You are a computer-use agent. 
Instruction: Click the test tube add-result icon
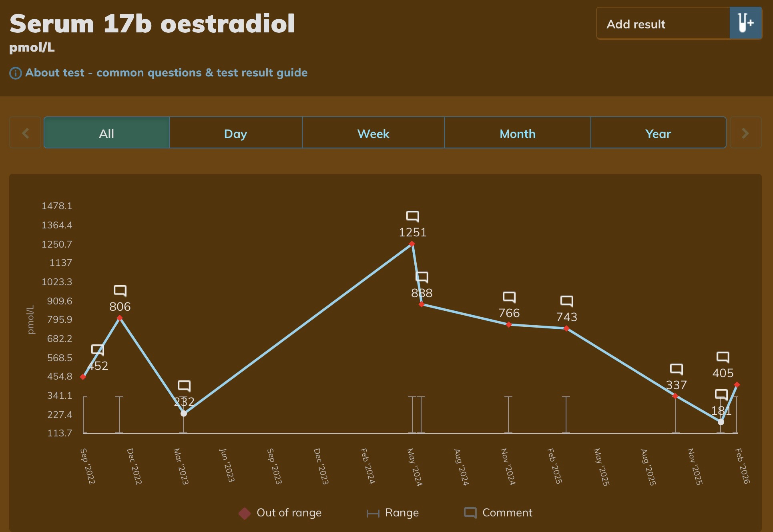[x=745, y=23]
